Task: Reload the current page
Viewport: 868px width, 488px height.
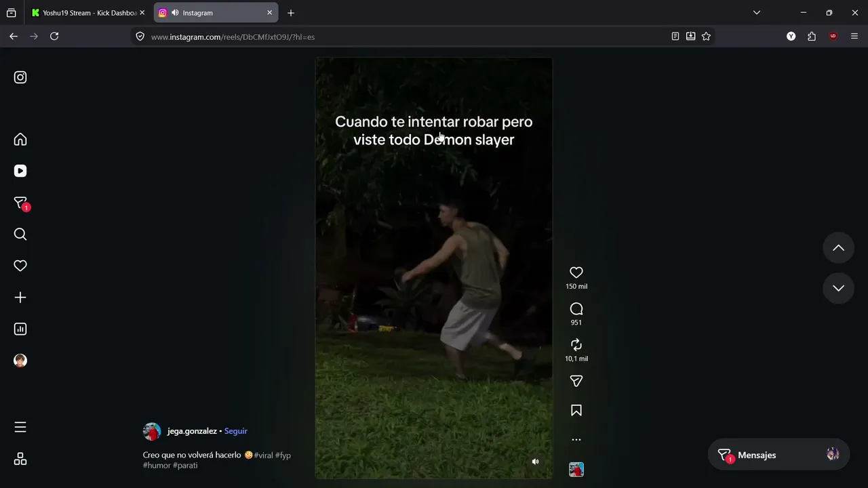Action: click(54, 37)
